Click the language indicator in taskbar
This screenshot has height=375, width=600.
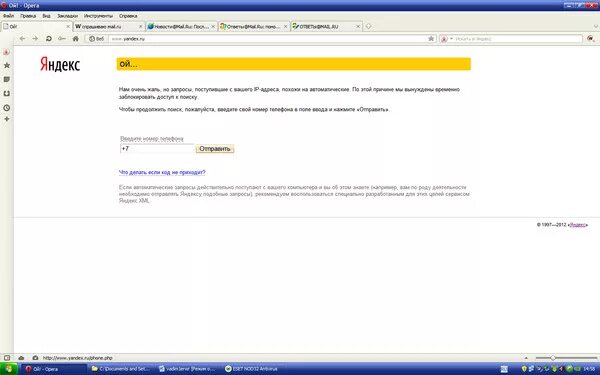[504, 369]
